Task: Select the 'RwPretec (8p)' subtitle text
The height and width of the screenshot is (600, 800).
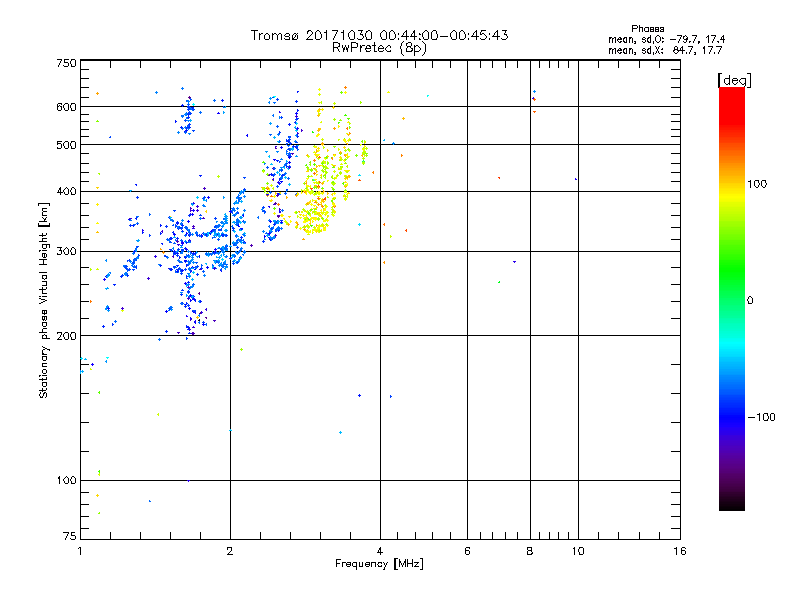Action: point(379,48)
